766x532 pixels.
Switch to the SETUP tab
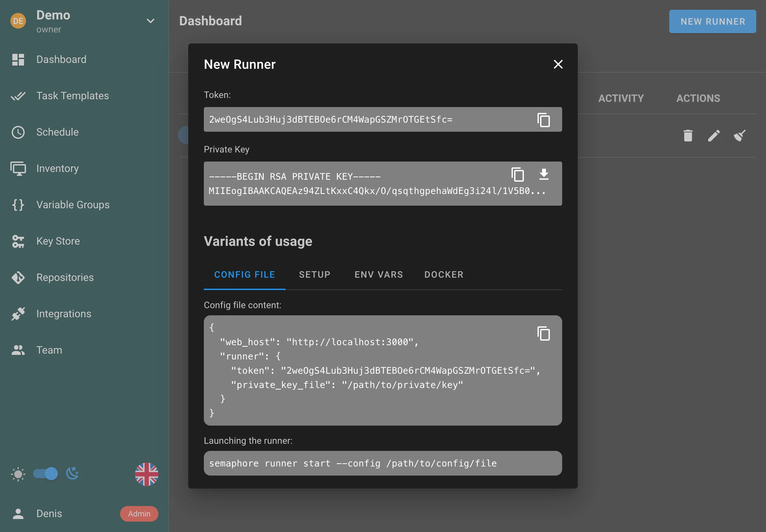[x=315, y=274]
